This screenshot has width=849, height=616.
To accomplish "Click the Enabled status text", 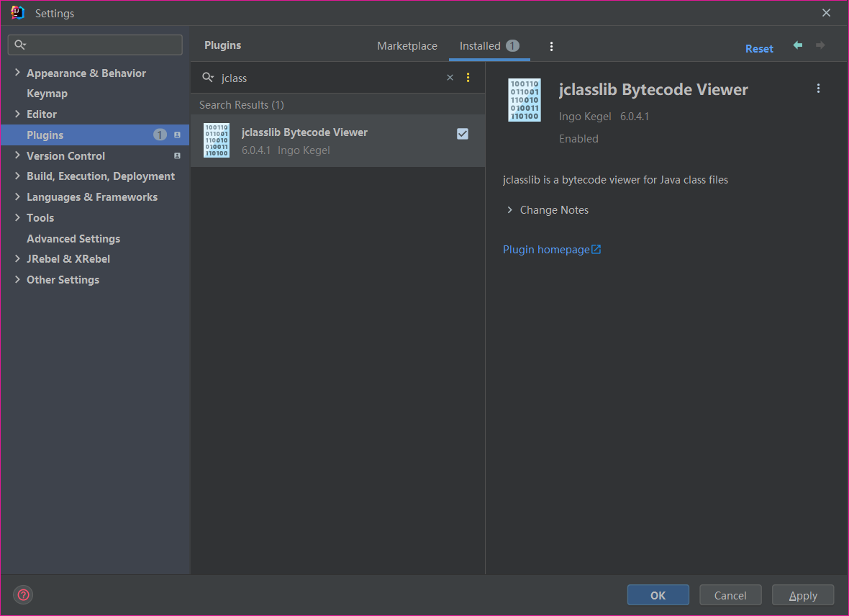I will 578,139.
